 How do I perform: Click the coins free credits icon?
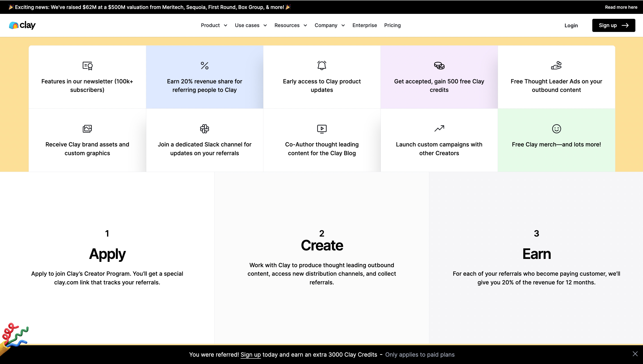pyautogui.click(x=439, y=66)
